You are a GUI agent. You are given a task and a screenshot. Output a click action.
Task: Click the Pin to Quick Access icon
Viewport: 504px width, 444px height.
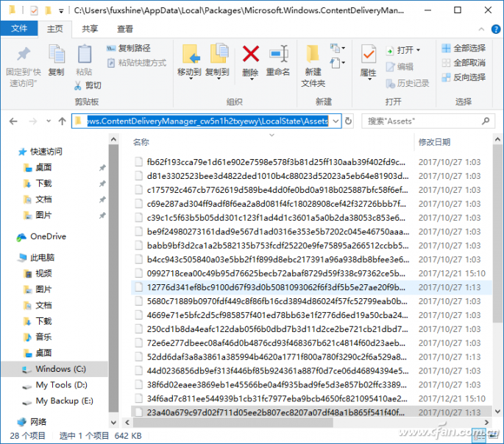click(23, 56)
